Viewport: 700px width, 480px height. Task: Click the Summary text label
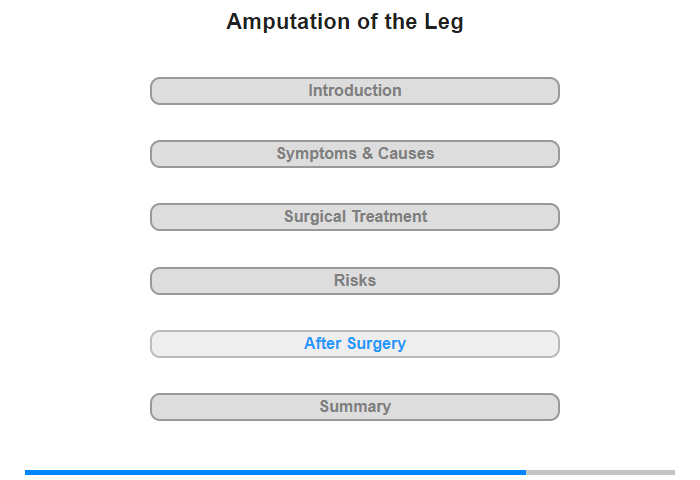coord(355,406)
